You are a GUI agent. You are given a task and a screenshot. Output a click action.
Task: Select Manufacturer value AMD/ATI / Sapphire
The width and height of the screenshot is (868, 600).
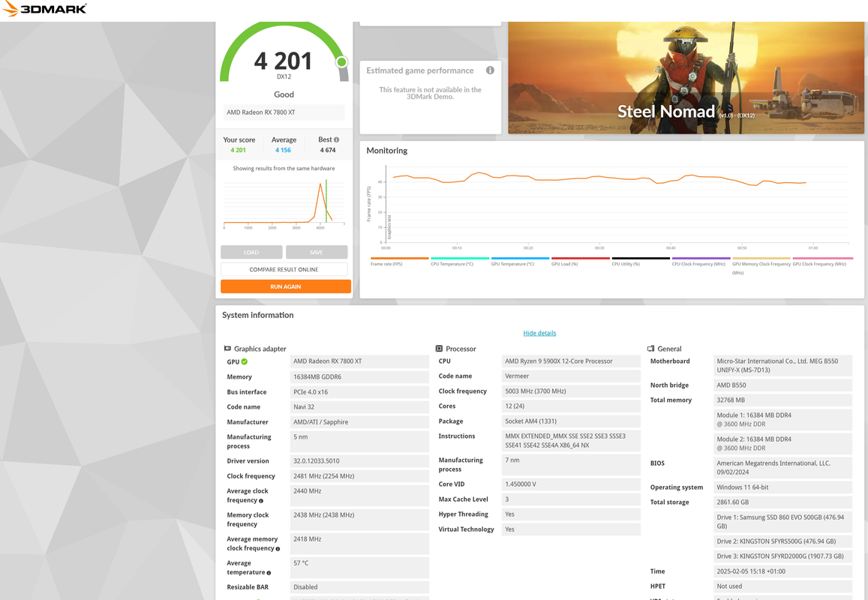pyautogui.click(x=359, y=421)
